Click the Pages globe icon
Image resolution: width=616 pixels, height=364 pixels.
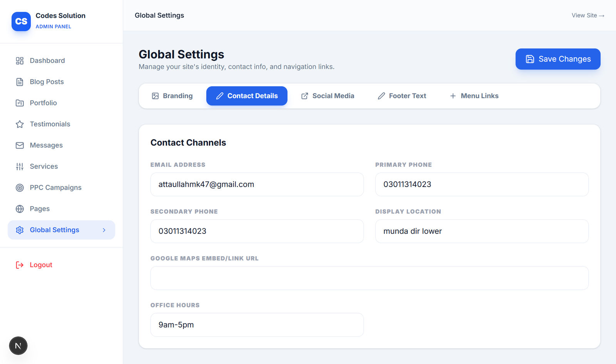coord(20,209)
